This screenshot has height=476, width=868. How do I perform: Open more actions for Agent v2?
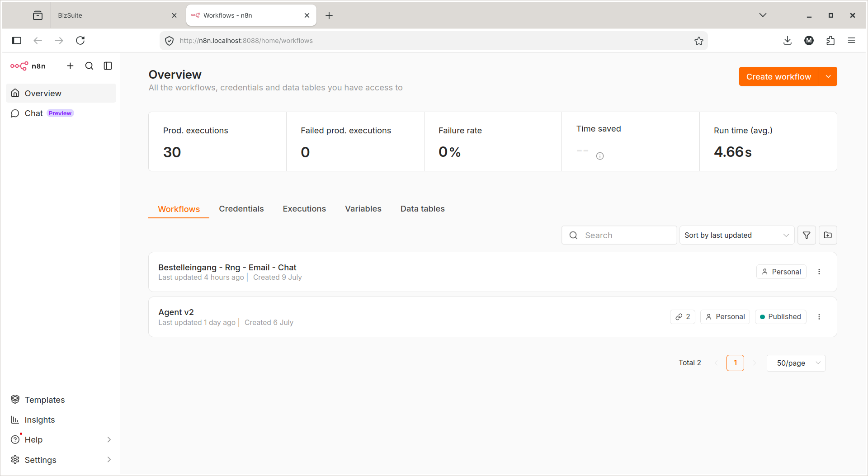click(x=819, y=317)
